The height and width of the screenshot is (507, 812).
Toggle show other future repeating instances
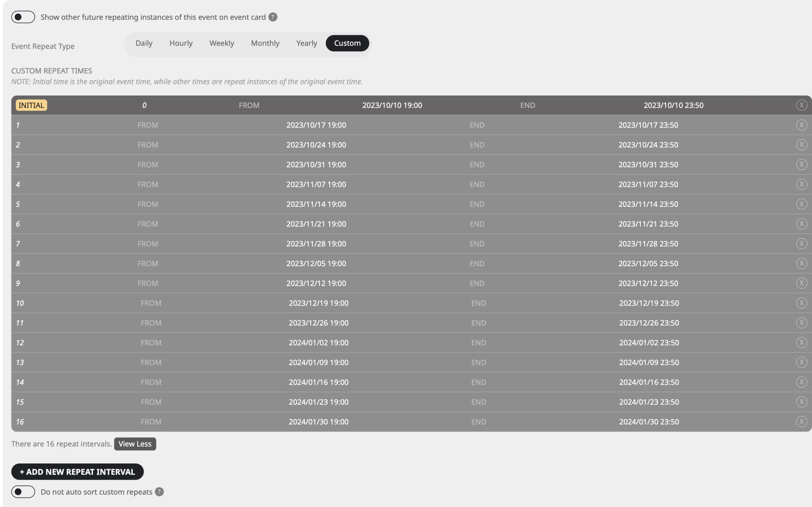[23, 17]
